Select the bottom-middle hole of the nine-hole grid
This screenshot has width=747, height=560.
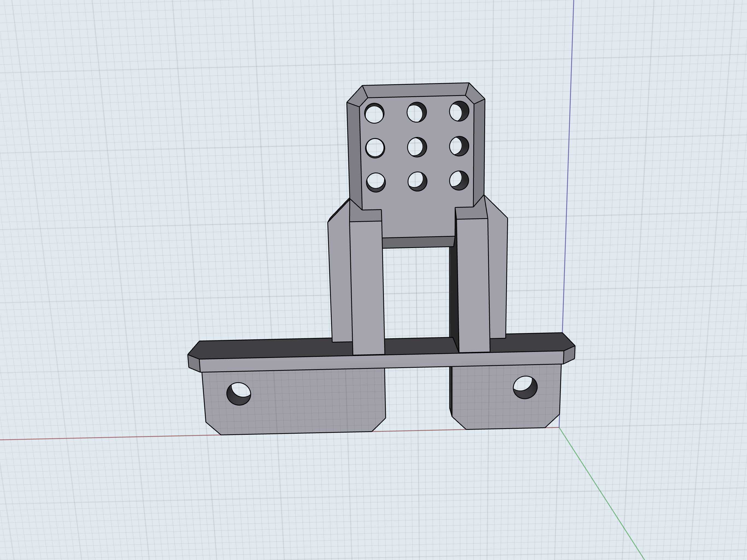[418, 181]
